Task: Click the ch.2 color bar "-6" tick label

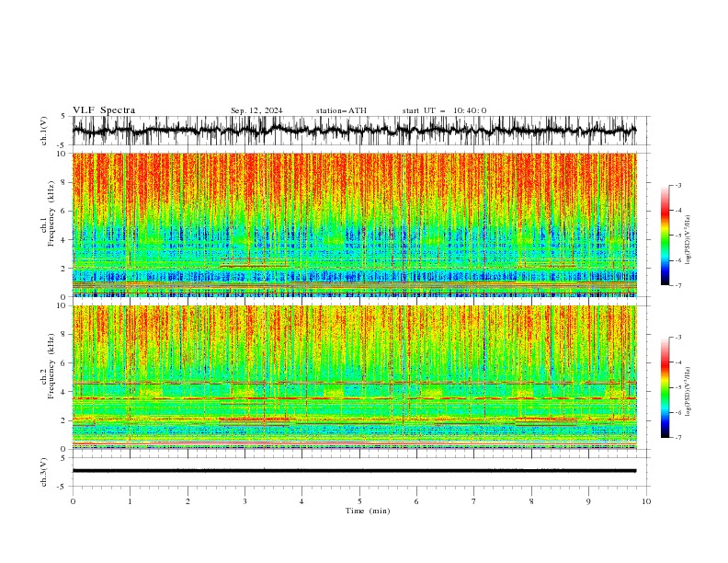Action: (678, 412)
